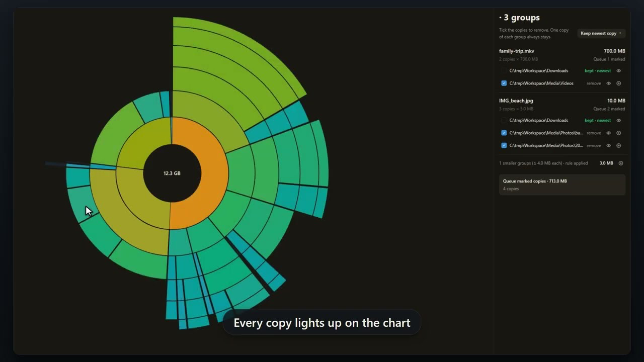Screen dimensions: 644x362
Task: Open the Keep newest copy dropdown
Action: tap(601, 34)
